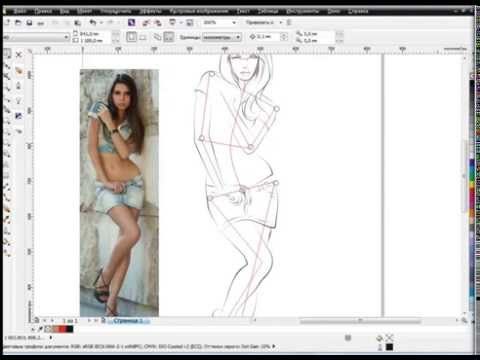Click the duplicate distance X field
480x360 pixels.
tap(317, 34)
